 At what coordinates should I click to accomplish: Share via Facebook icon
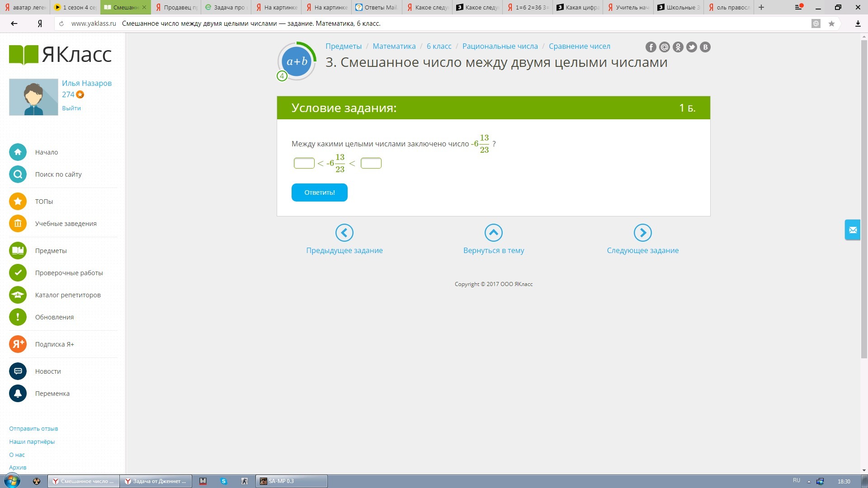651,47
